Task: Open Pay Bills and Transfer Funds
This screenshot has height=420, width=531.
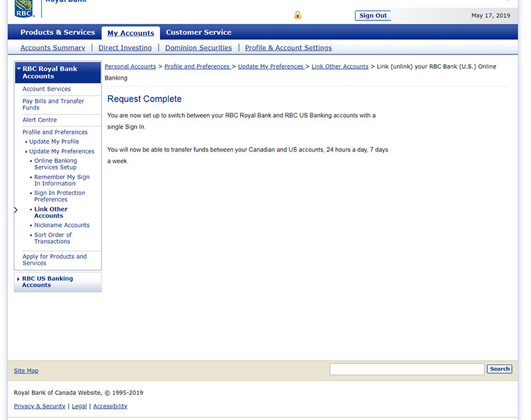Action: (x=53, y=104)
